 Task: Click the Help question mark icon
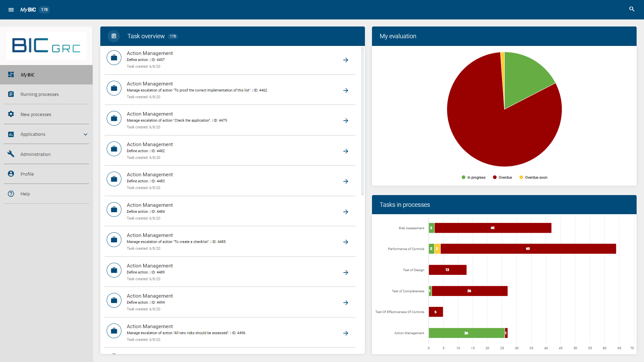click(11, 194)
